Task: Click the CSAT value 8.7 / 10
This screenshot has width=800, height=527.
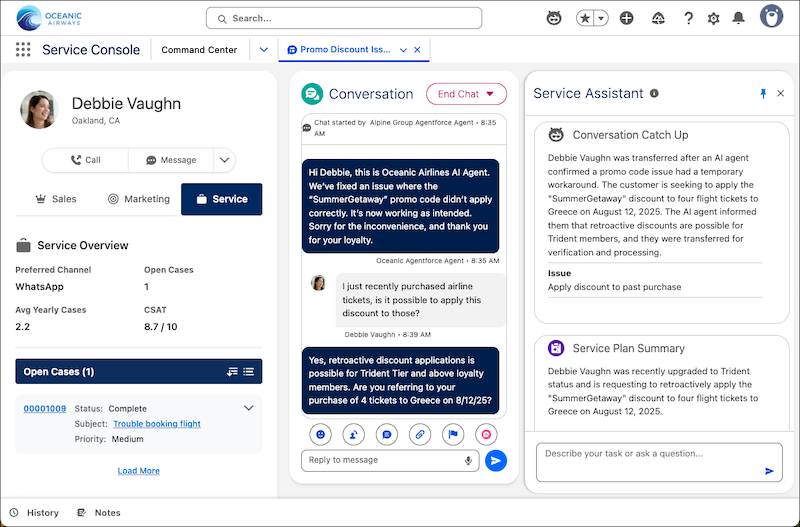Action: 161,327
